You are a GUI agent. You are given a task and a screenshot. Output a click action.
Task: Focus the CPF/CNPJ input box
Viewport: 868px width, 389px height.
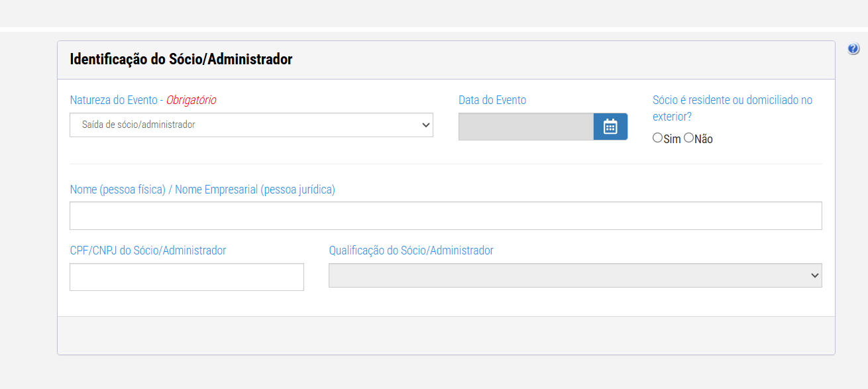point(187,277)
